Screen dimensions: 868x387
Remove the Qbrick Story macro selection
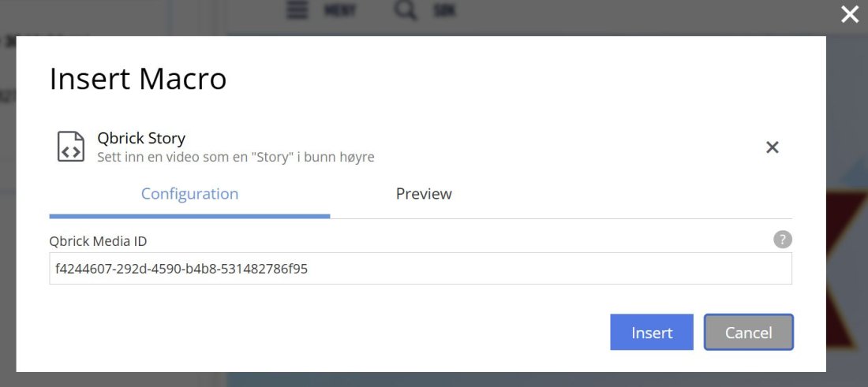(773, 147)
